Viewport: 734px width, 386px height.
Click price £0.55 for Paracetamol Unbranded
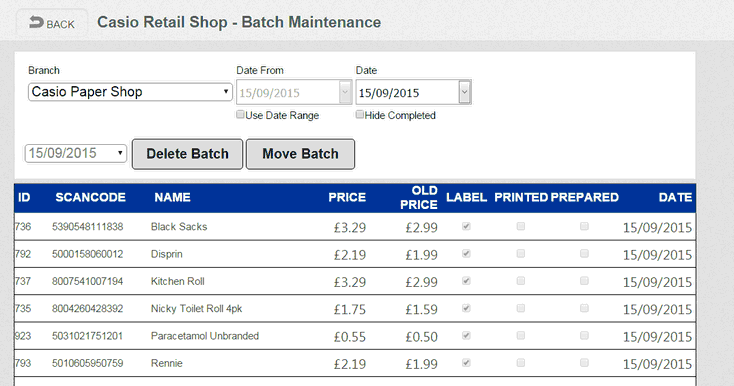[350, 337]
